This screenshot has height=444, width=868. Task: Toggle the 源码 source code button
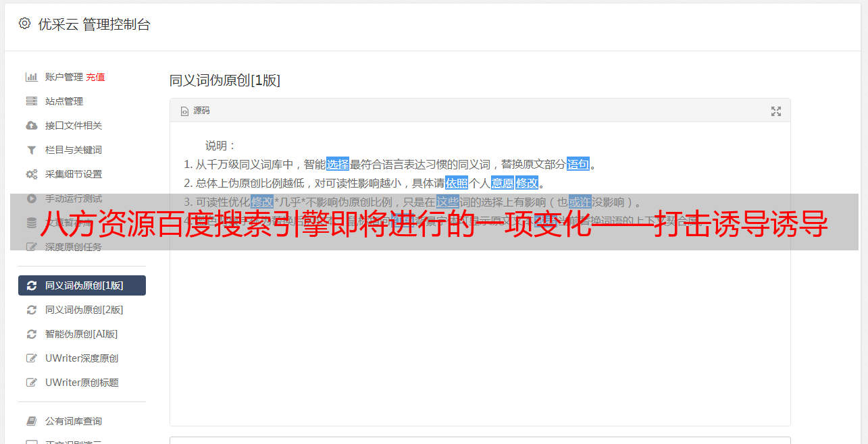195,111
